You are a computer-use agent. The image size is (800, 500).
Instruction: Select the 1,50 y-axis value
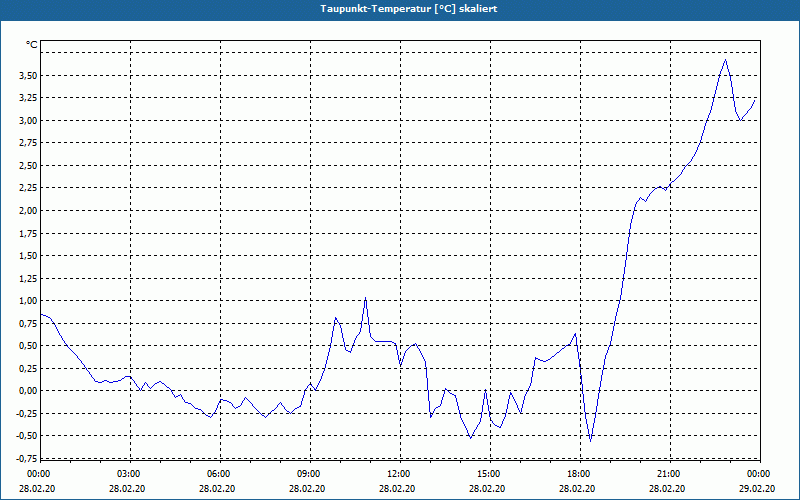tap(28, 256)
